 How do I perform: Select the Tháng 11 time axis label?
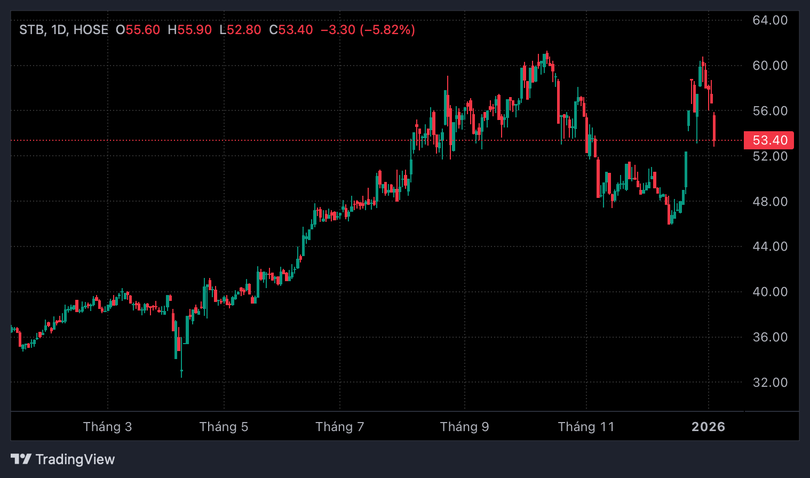[585, 426]
